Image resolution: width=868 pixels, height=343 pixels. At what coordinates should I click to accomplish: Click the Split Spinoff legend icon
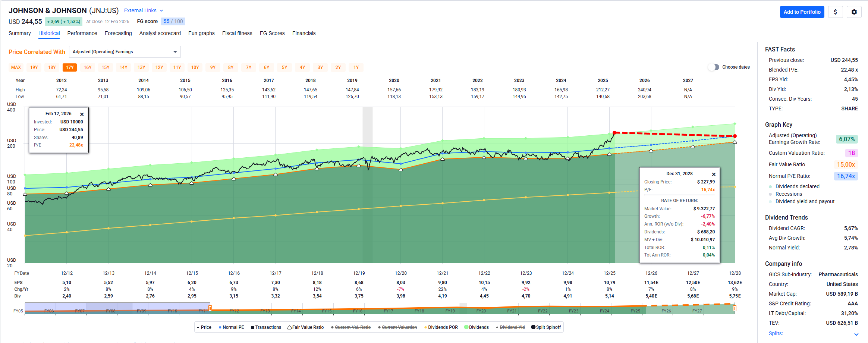(533, 327)
